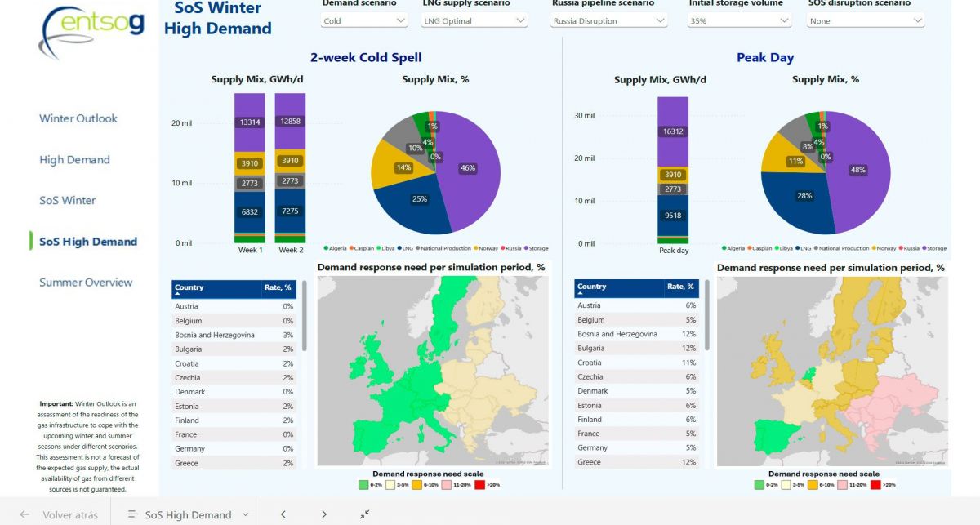Click the cold spell table Rate, % header
This screenshot has width=980, height=525.
[279, 287]
